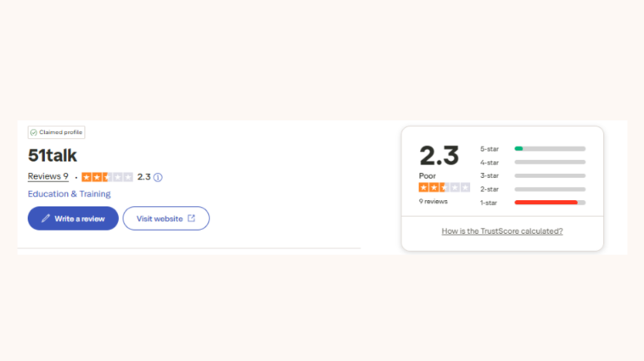The width and height of the screenshot is (644, 361).
Task: Filter reviews by the red 1-star bar
Action: point(550,203)
